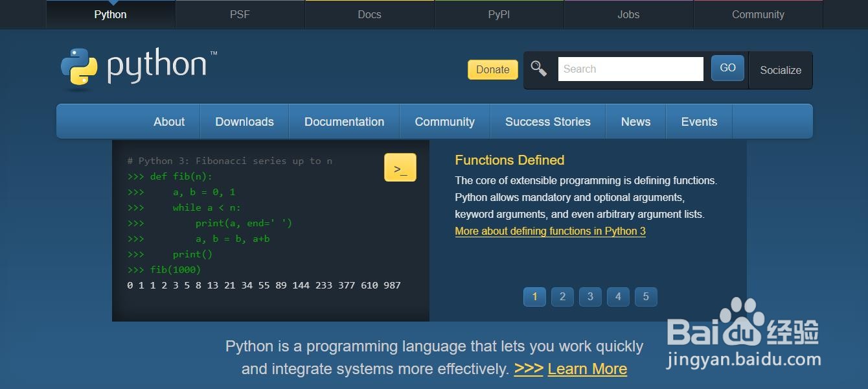This screenshot has width=868, height=389.
Task: Open the Events menu
Action: pyautogui.click(x=699, y=121)
